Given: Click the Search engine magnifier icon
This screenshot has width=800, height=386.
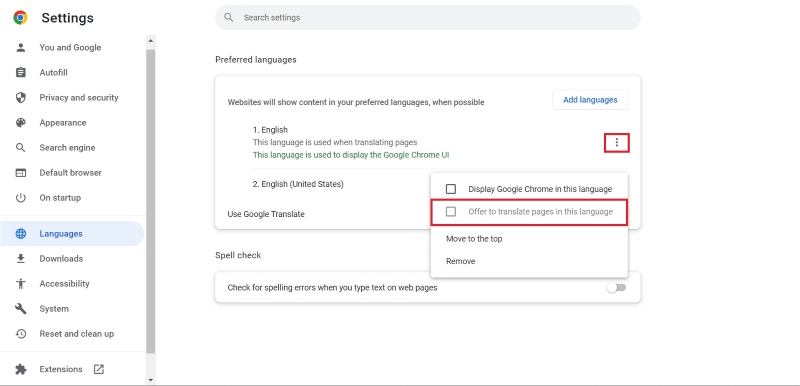Looking at the screenshot, I should 20,148.
